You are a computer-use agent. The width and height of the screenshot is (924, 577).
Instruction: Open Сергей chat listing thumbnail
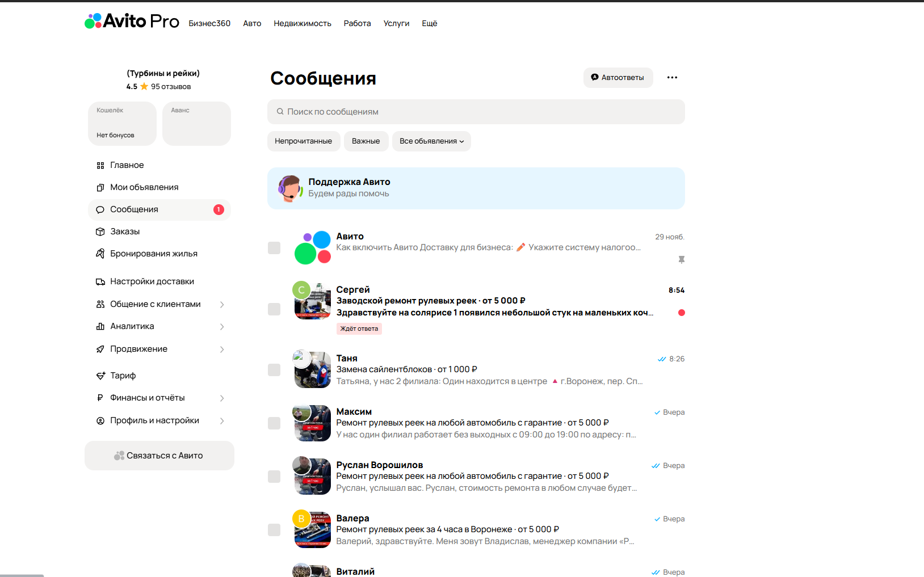tap(313, 301)
